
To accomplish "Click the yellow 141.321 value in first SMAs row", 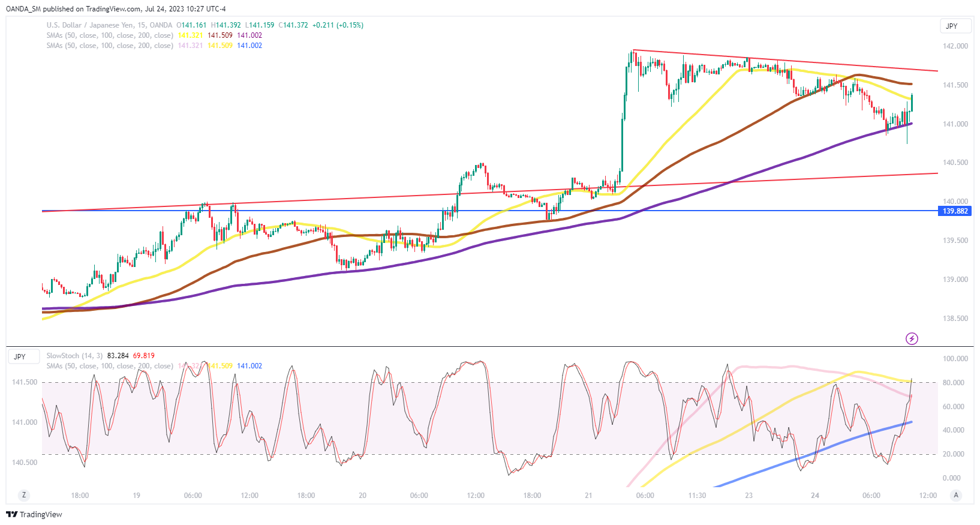I will pos(190,35).
